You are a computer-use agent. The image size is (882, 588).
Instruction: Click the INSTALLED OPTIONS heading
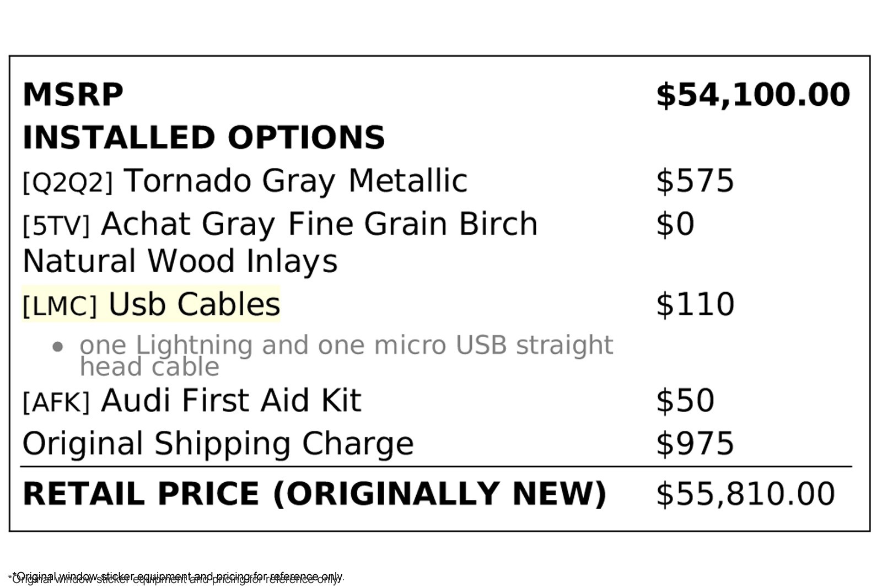coord(203,138)
